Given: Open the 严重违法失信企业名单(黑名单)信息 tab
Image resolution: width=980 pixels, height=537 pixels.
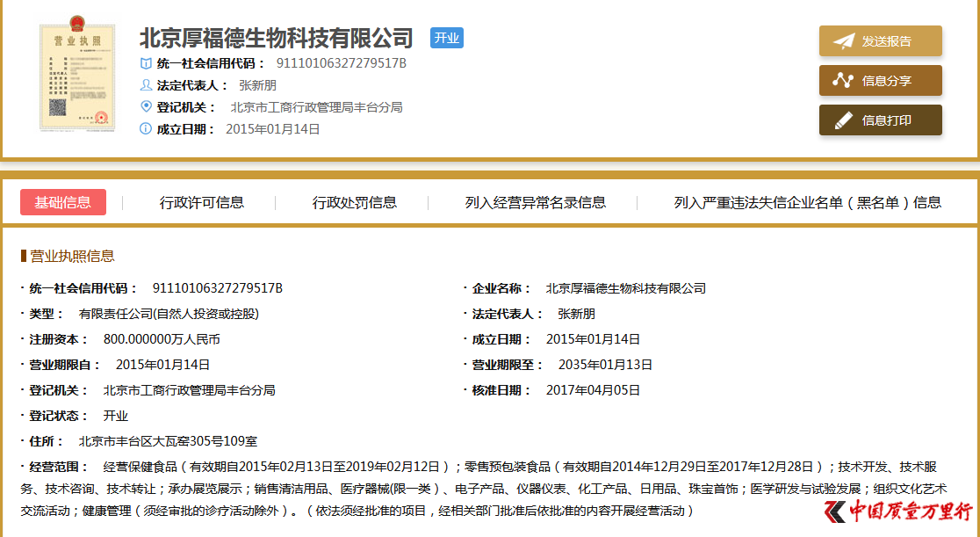Looking at the screenshot, I should [x=807, y=202].
